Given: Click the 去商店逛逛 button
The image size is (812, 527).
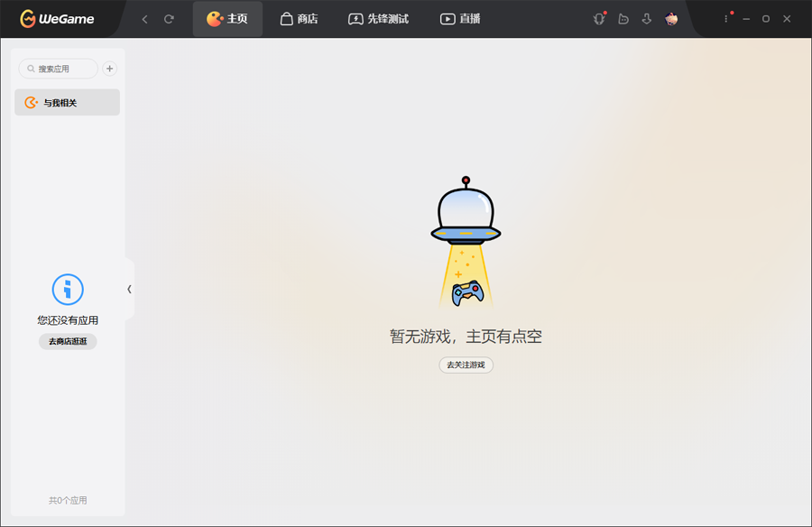Looking at the screenshot, I should click(x=67, y=341).
